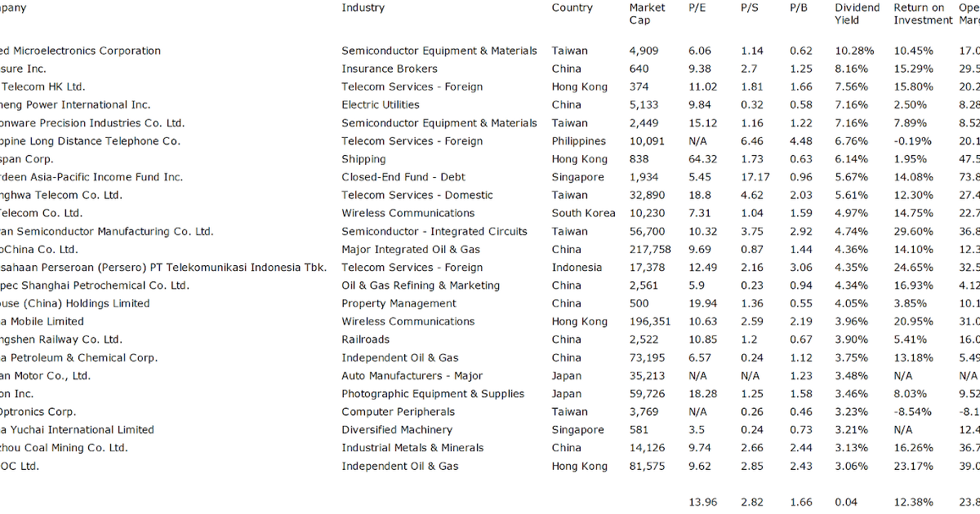Click market cap value 4,909
Screen dimensions: 980x514
pos(644,51)
